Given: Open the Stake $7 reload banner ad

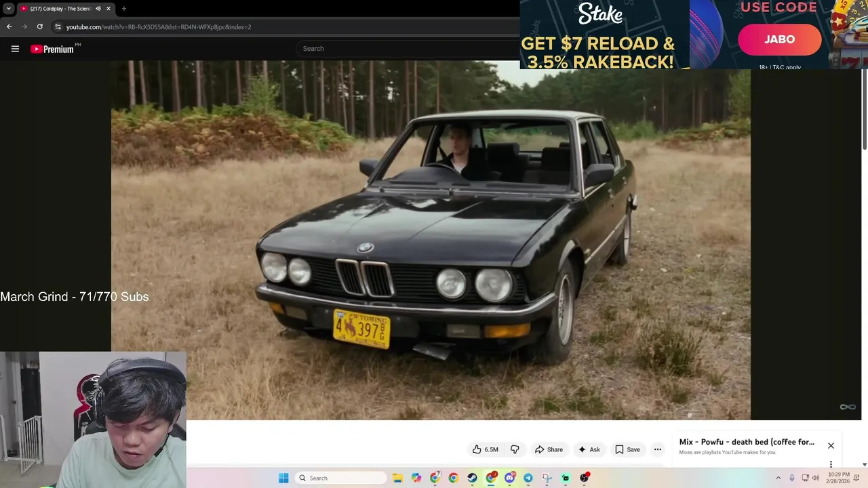Looking at the screenshot, I should [x=605, y=35].
